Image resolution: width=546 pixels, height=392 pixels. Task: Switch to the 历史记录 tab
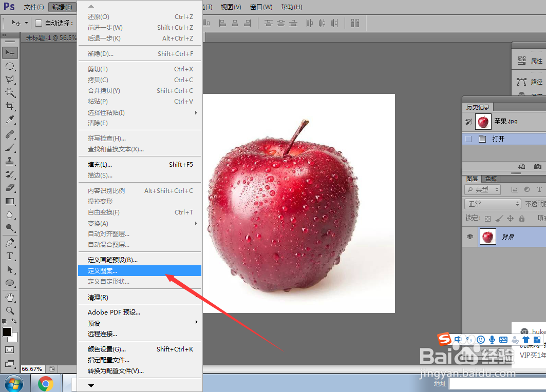pyautogui.click(x=478, y=107)
